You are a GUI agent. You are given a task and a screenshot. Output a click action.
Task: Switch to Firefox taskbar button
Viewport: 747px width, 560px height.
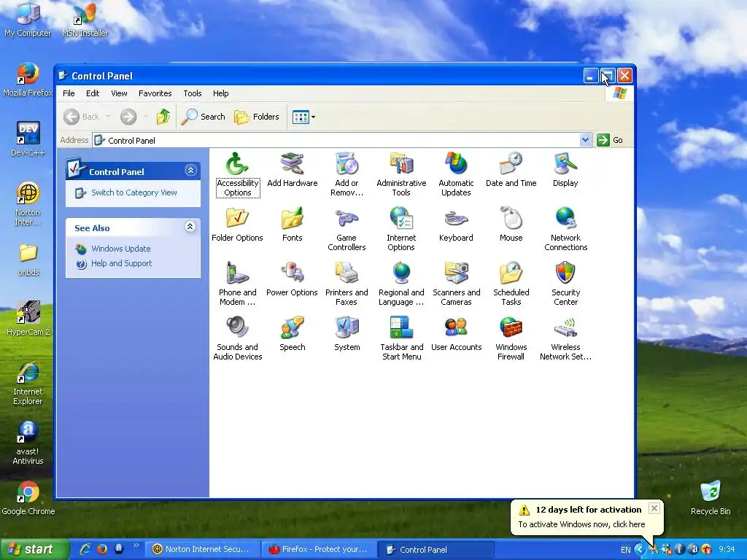click(x=318, y=550)
